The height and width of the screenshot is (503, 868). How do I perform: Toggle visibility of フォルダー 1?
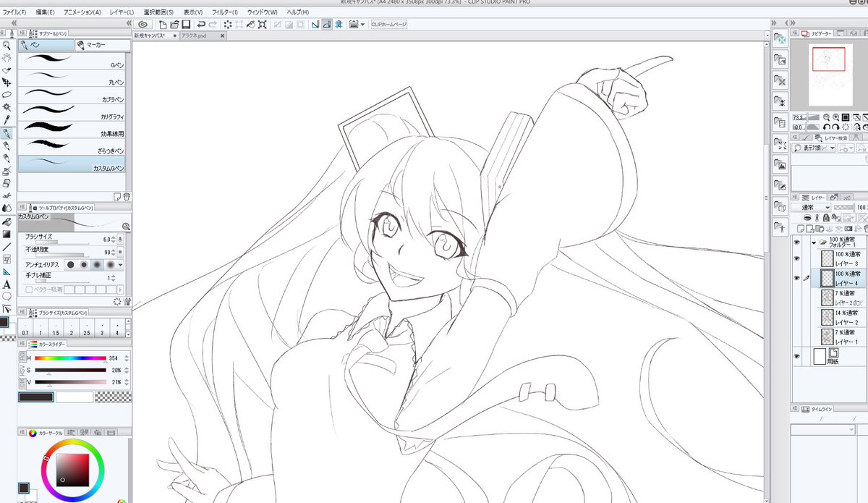(797, 242)
